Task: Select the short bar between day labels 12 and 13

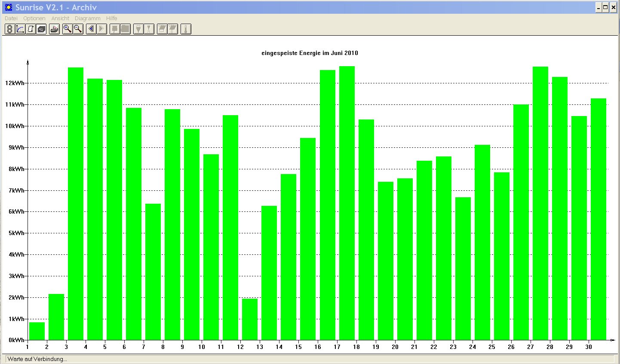Action: coord(250,319)
